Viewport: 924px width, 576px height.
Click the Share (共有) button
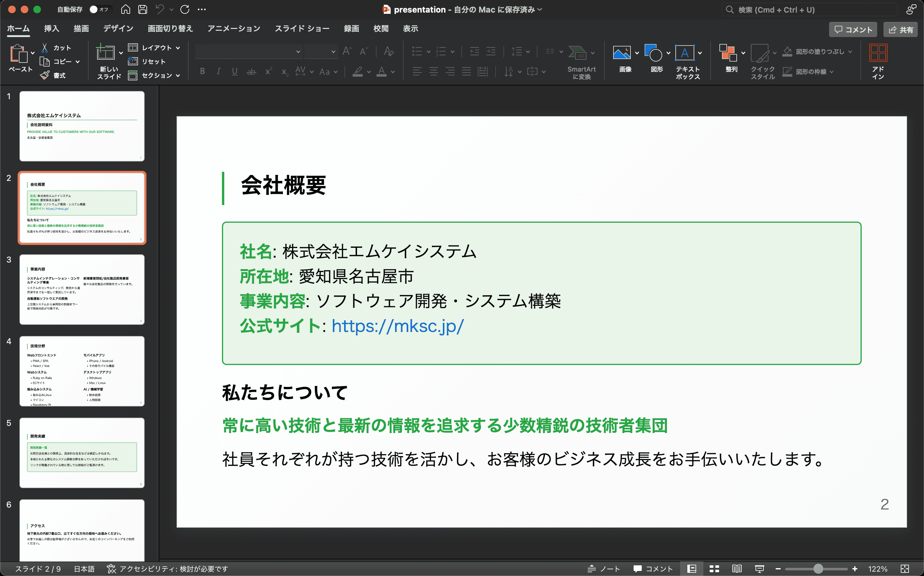click(x=900, y=30)
